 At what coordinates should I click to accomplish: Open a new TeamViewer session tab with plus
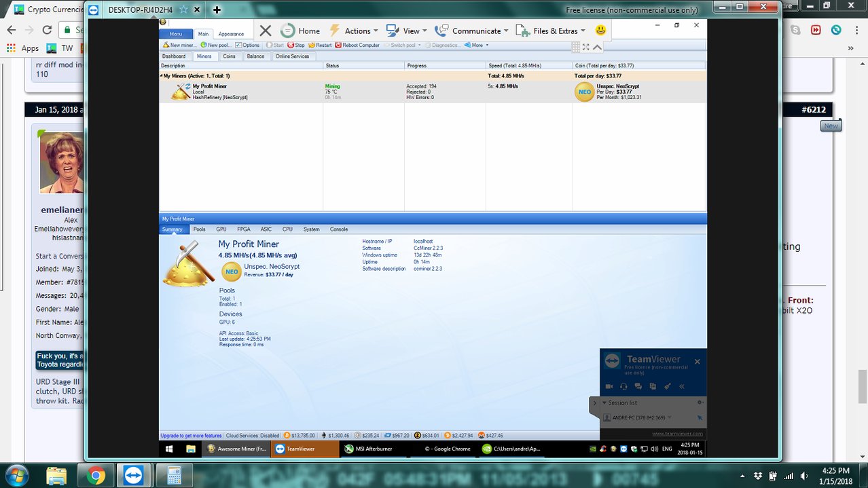click(x=217, y=10)
